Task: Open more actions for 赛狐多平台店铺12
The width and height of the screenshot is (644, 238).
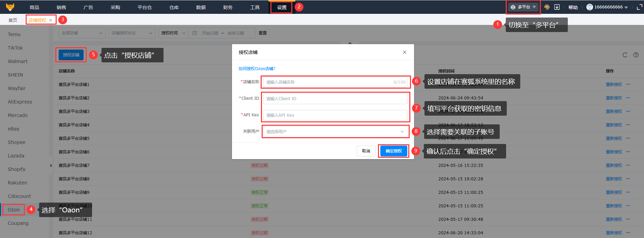Action: 628,233
